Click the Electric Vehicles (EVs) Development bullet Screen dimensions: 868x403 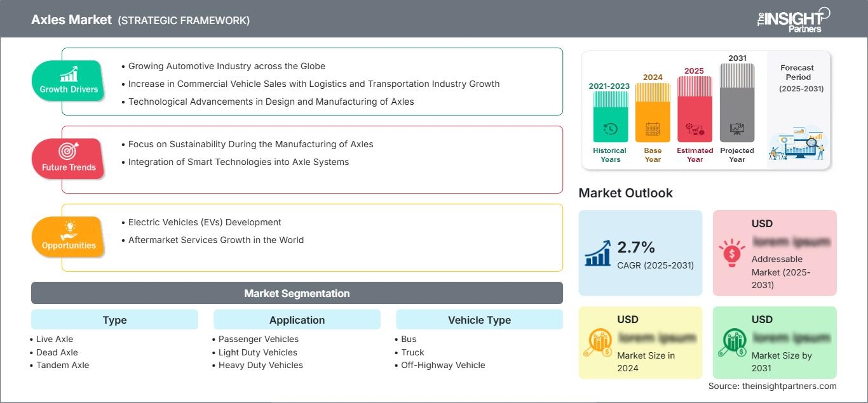coord(205,222)
